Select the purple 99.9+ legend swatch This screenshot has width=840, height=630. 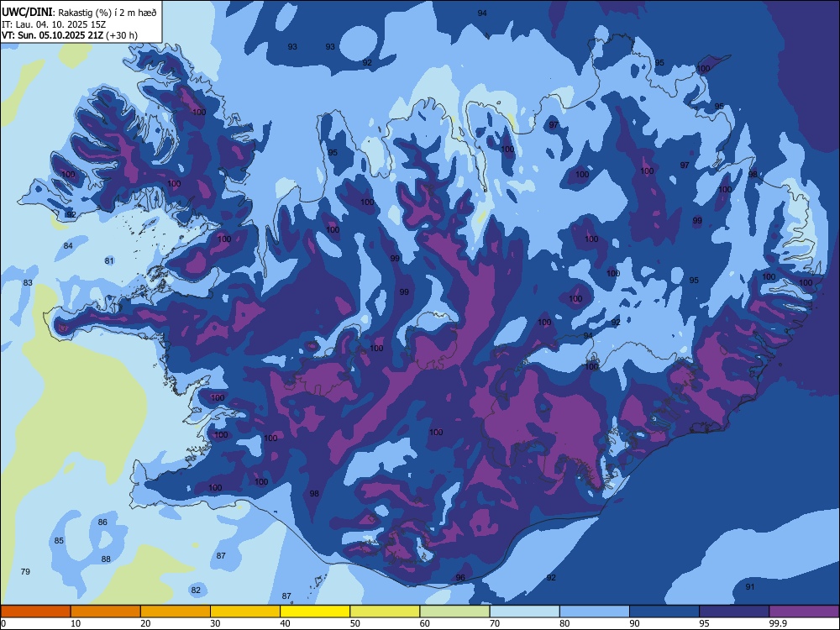804,612
